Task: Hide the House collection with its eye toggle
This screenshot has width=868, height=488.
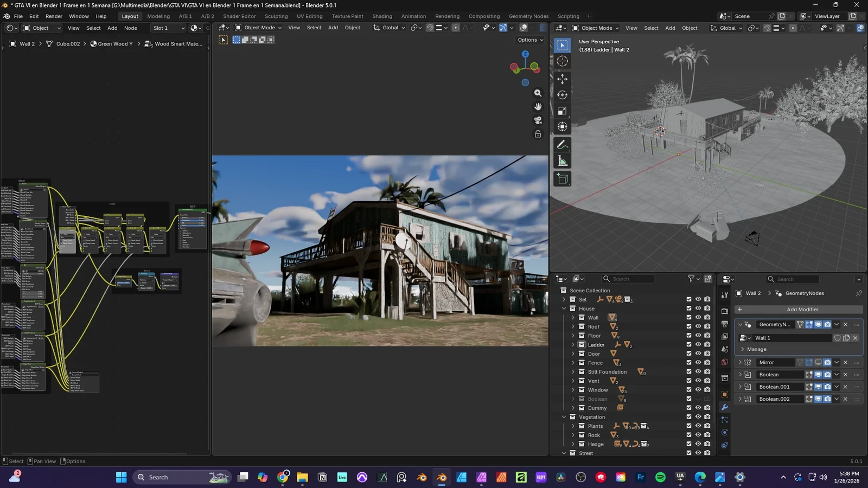Action: pos(698,309)
